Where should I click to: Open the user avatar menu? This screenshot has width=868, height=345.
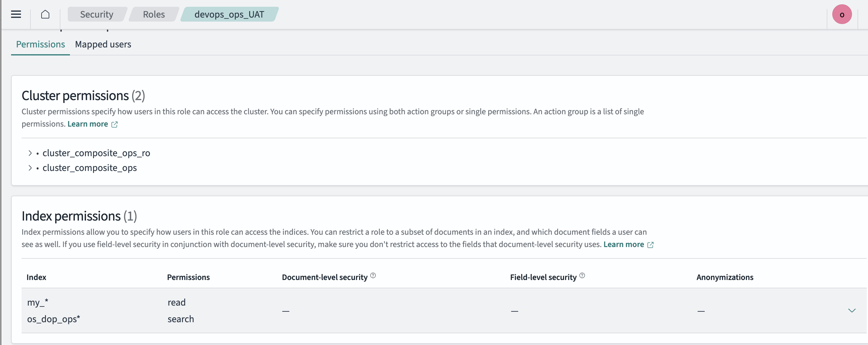tap(842, 14)
